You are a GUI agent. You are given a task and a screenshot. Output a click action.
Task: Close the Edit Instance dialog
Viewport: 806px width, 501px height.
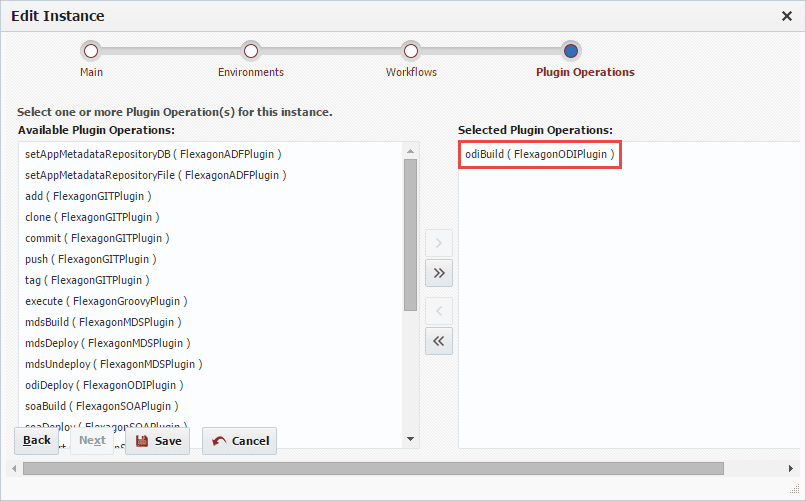coord(786,16)
